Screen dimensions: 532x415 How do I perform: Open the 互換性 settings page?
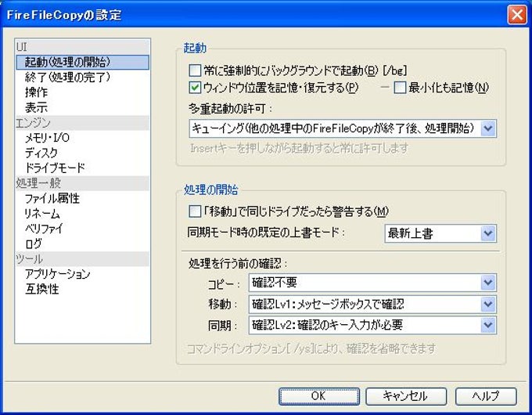pos(82,289)
